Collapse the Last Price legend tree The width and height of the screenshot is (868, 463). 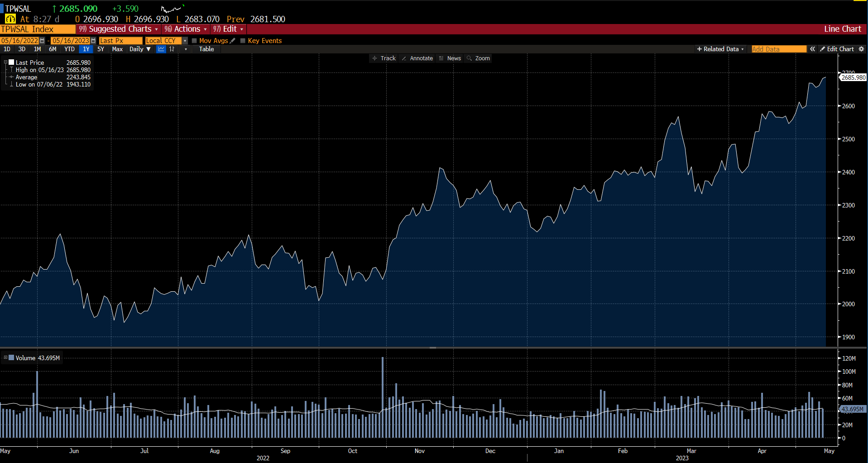5,63
